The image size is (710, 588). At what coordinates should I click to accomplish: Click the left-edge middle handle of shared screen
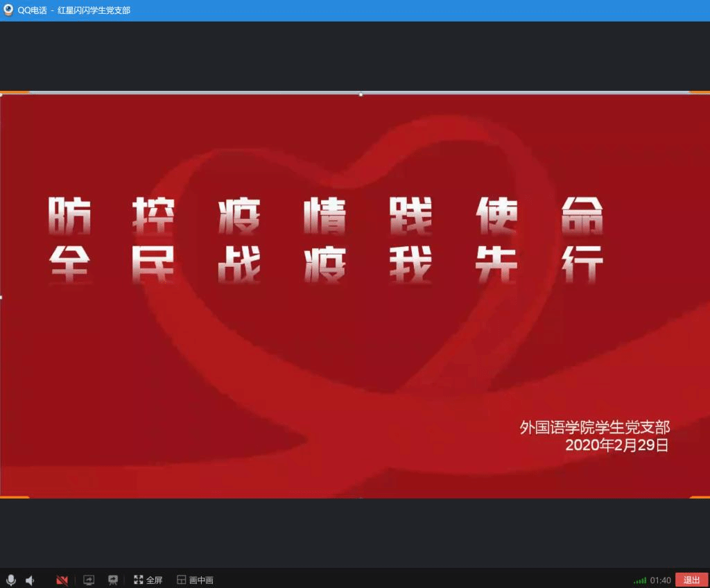click(1, 297)
